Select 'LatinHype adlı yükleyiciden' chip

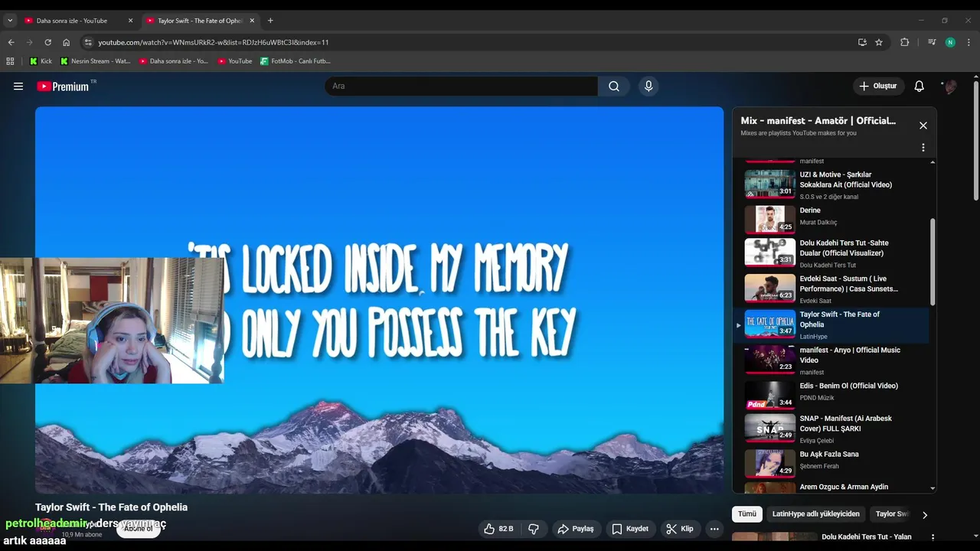tap(816, 514)
